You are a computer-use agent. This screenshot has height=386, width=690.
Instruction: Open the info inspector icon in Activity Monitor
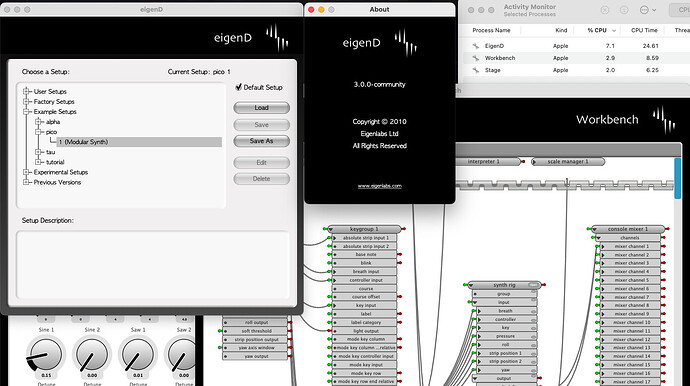click(x=624, y=10)
